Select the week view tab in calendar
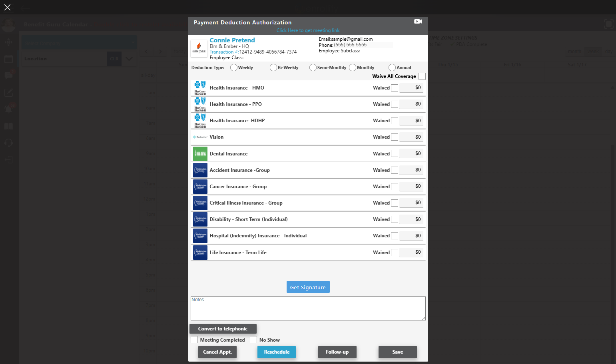Screen dimensions: 616x364 point(593,52)
